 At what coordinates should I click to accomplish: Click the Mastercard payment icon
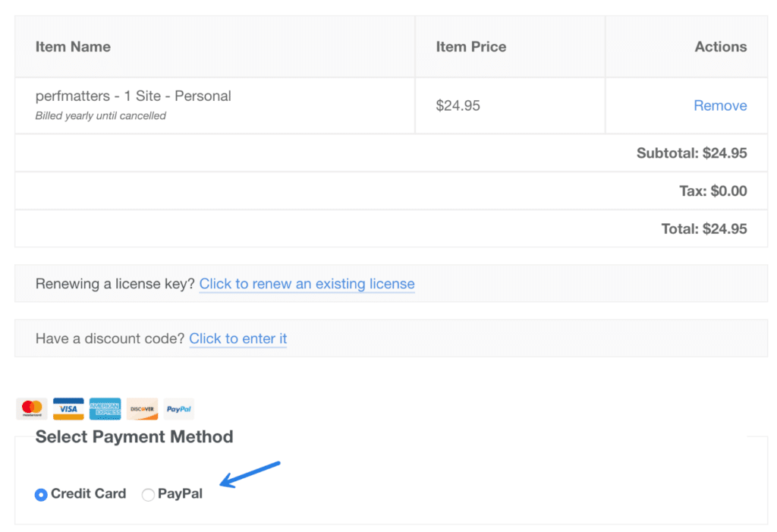[30, 408]
